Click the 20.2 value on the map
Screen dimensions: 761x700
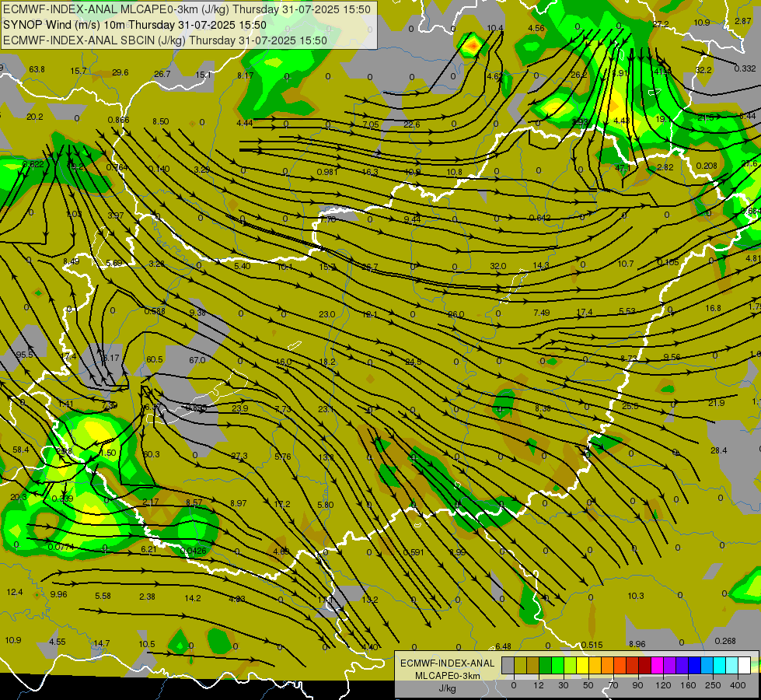tap(35, 117)
